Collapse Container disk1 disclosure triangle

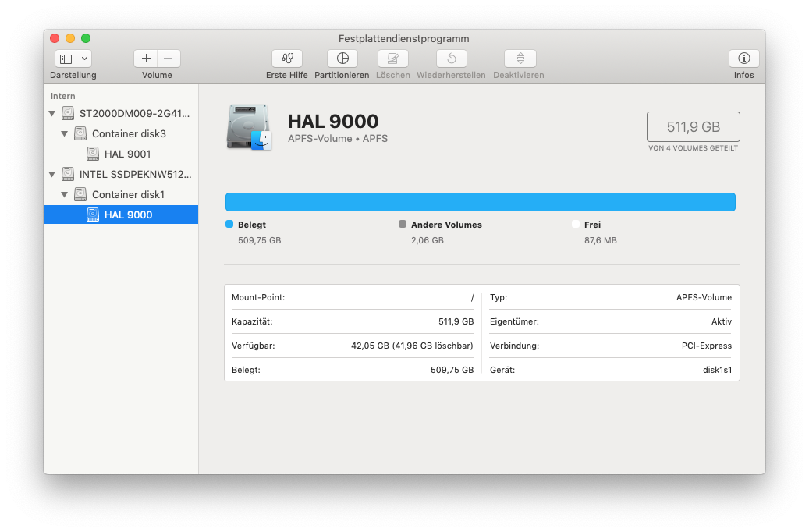click(65, 194)
